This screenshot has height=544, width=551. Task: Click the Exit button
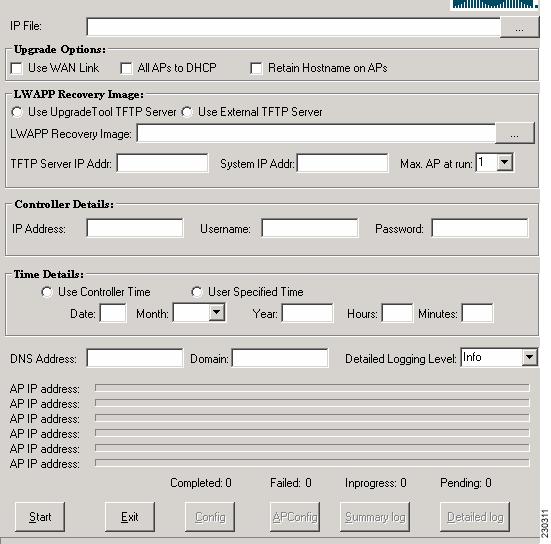(x=130, y=517)
